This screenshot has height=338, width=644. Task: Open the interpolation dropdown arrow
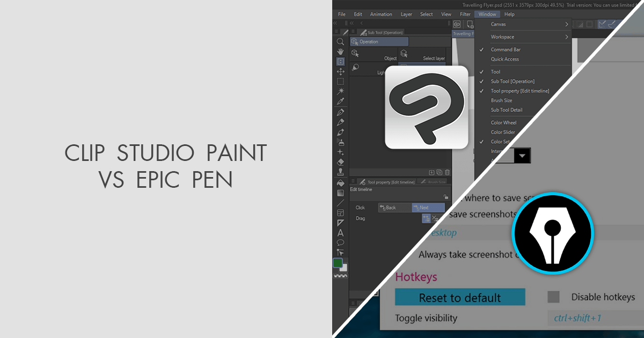click(522, 156)
